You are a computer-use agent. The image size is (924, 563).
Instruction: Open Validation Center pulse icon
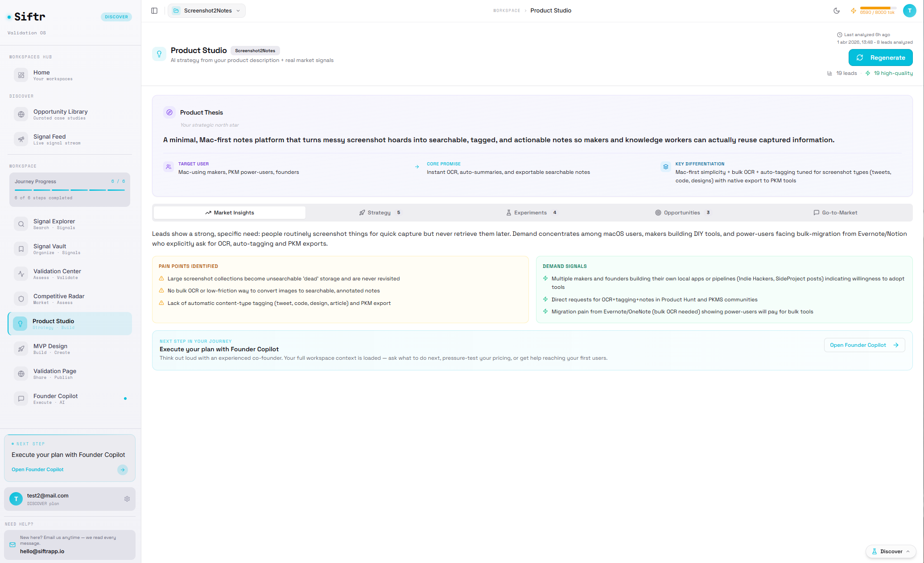pos(21,274)
